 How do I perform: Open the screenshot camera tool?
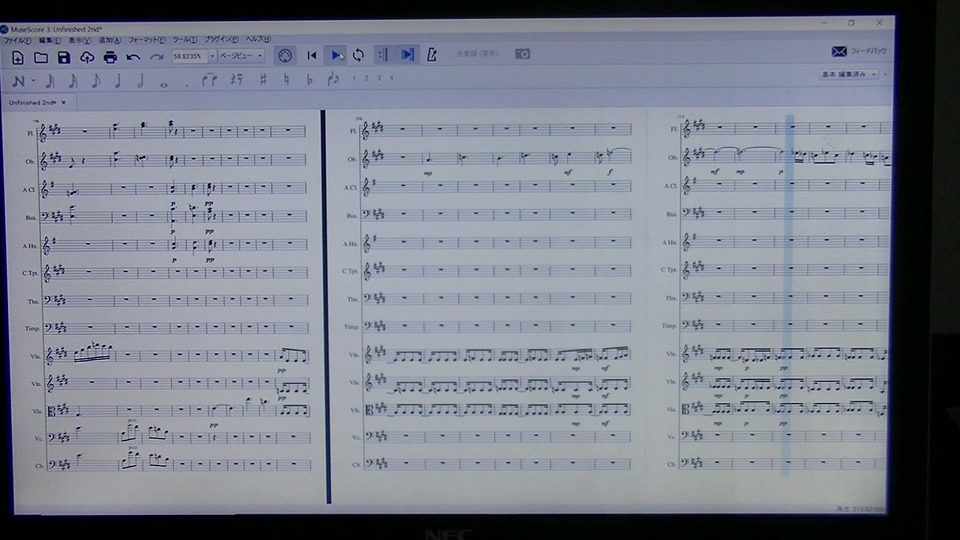522,54
